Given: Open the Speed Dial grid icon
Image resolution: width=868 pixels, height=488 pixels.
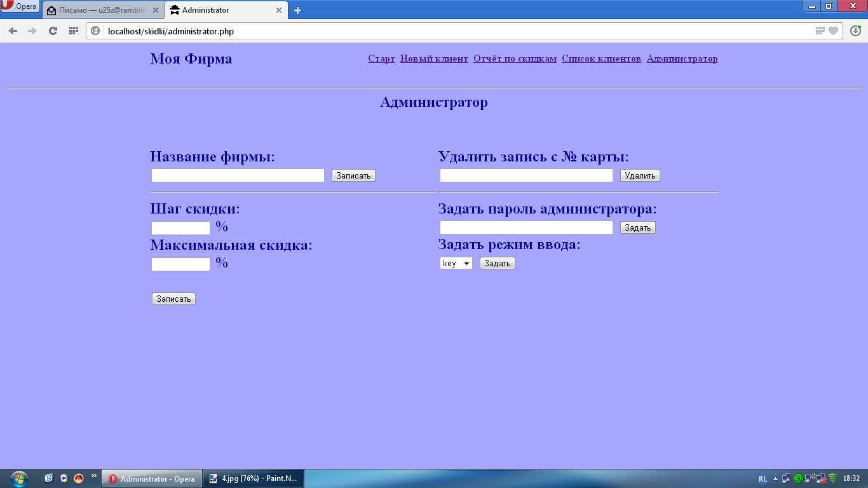Looking at the screenshot, I should 74,30.
